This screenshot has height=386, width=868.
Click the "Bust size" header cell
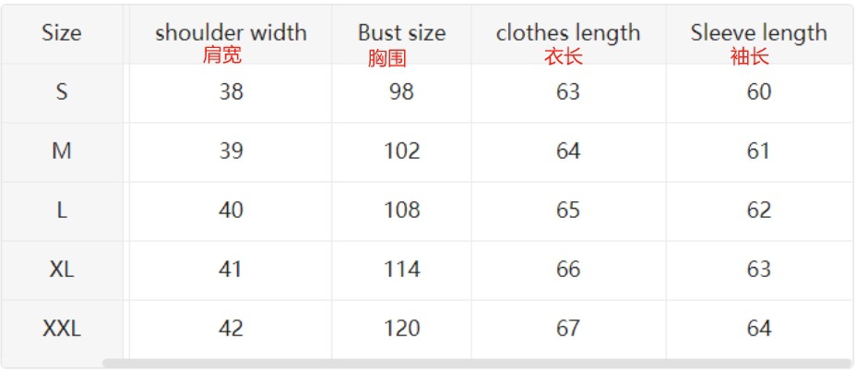(x=401, y=33)
